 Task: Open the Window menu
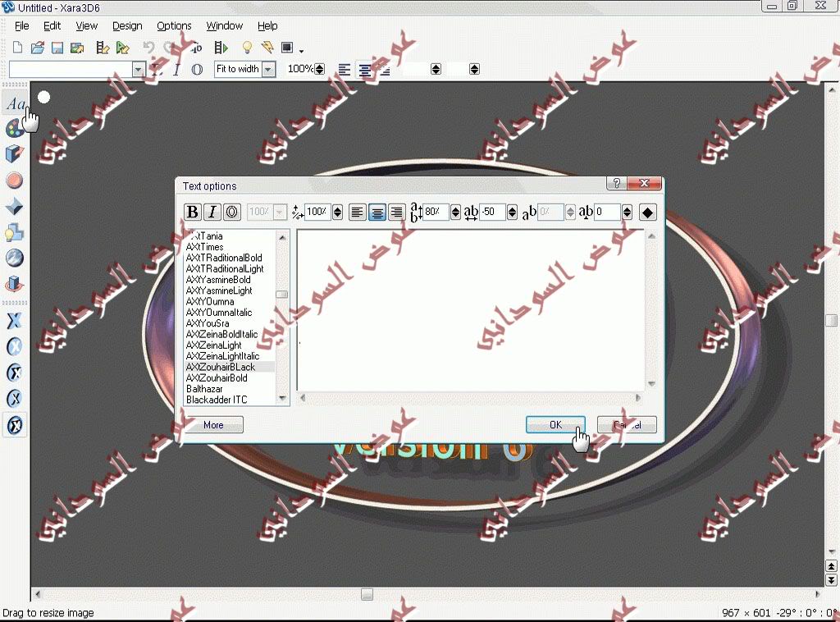(x=225, y=25)
